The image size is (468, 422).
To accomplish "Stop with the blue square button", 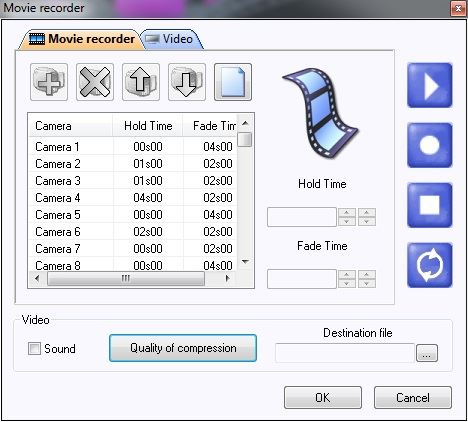I will click(x=430, y=205).
